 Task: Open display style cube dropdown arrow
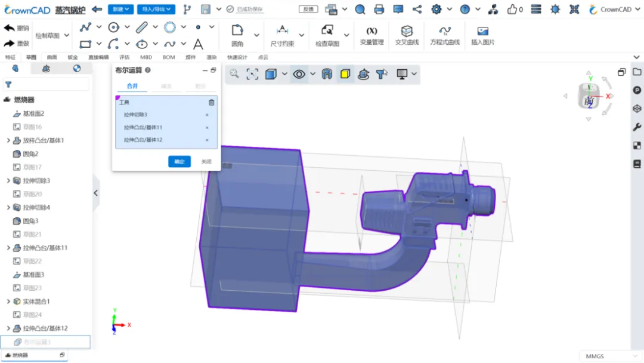[x=284, y=74]
